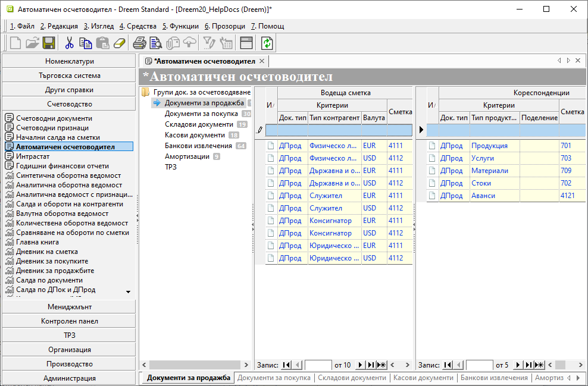Click the Eraser icon in toolbar
588x386 pixels.
point(120,43)
